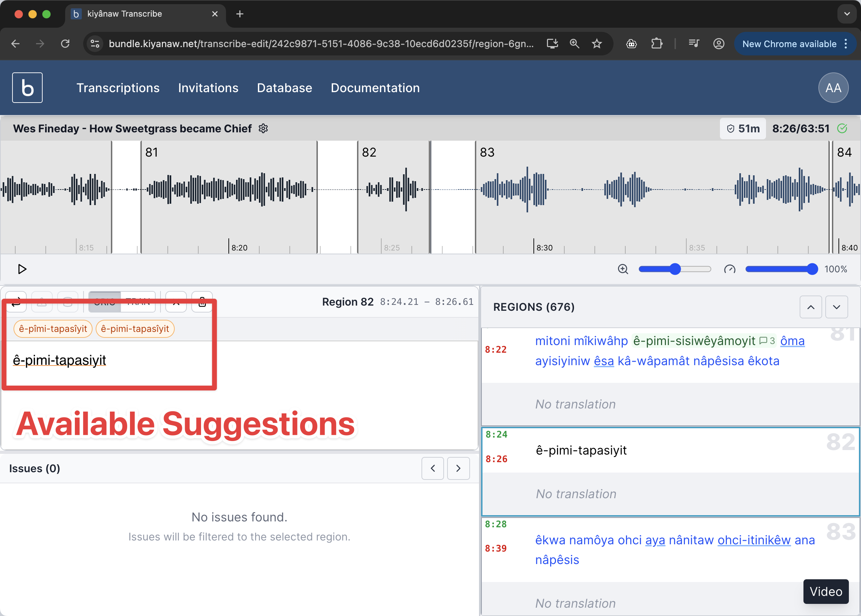Expand regions list with down chevron
The height and width of the screenshot is (616, 861).
click(836, 307)
